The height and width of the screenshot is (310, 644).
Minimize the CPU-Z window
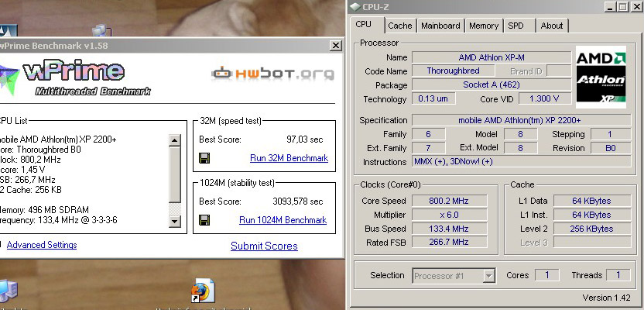(x=611, y=6)
